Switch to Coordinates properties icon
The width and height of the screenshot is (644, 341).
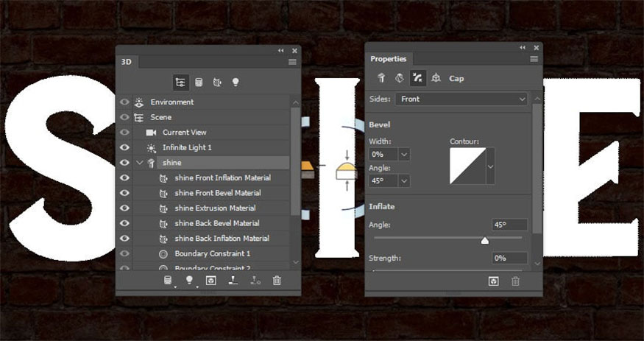(x=436, y=78)
